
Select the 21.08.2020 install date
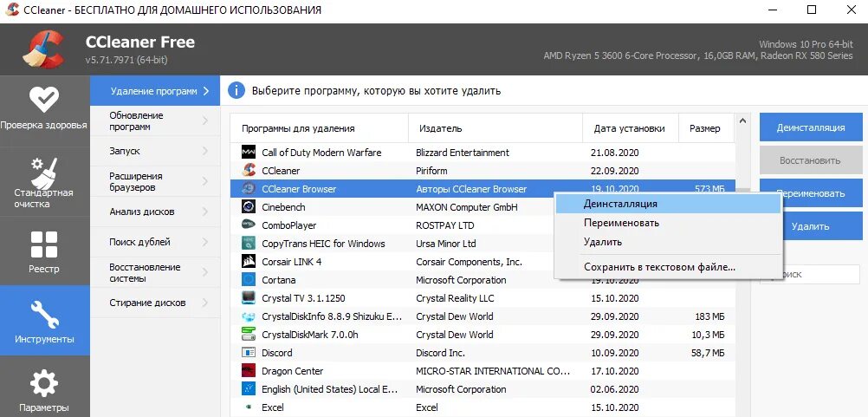[614, 153]
